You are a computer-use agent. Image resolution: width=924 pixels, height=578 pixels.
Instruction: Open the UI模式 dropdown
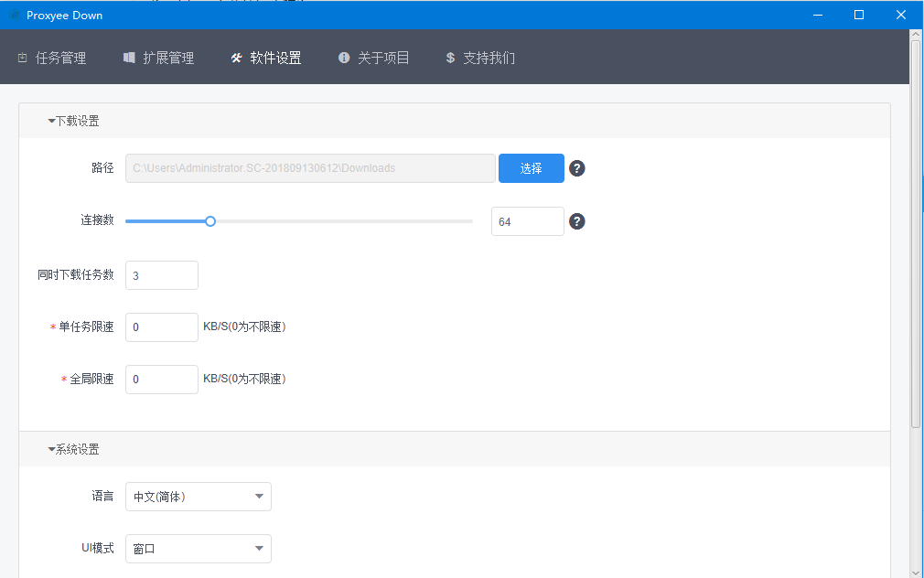click(198, 549)
